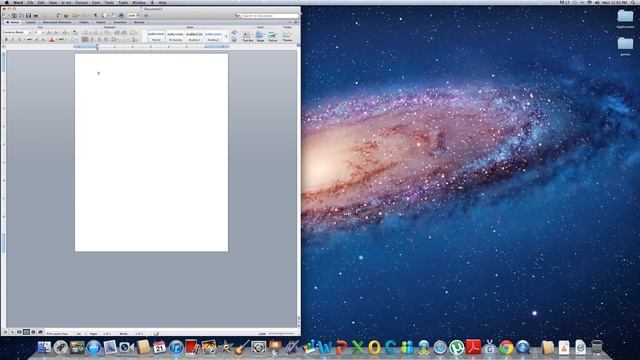
Task: Toggle Italic formatting
Action: pos(13,40)
